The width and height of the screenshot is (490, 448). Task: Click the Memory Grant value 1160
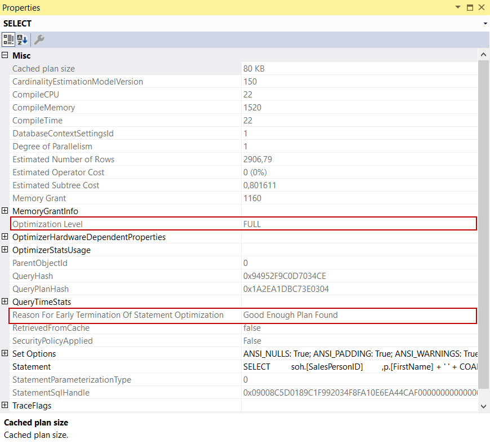pyautogui.click(x=252, y=198)
